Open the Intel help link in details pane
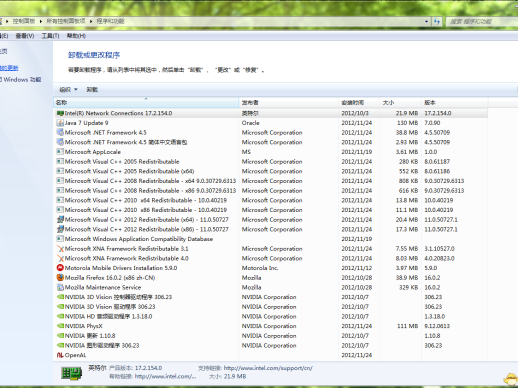The height and width of the screenshot is (388, 518). coord(165,376)
